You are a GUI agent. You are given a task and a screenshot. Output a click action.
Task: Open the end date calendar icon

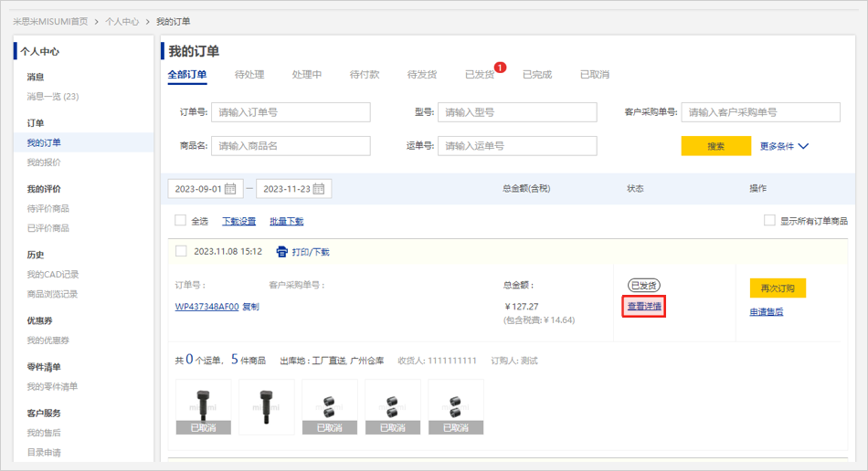[319, 189]
